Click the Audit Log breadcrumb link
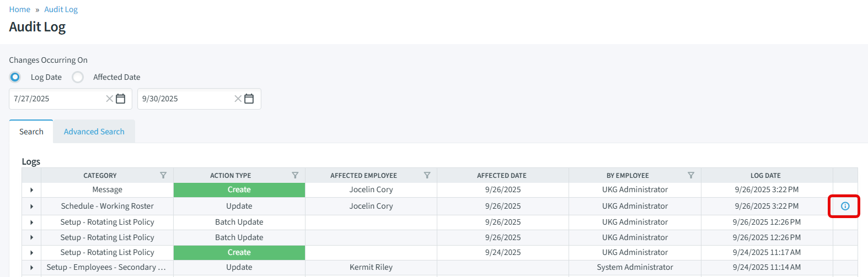The image size is (868, 277). coord(61,9)
